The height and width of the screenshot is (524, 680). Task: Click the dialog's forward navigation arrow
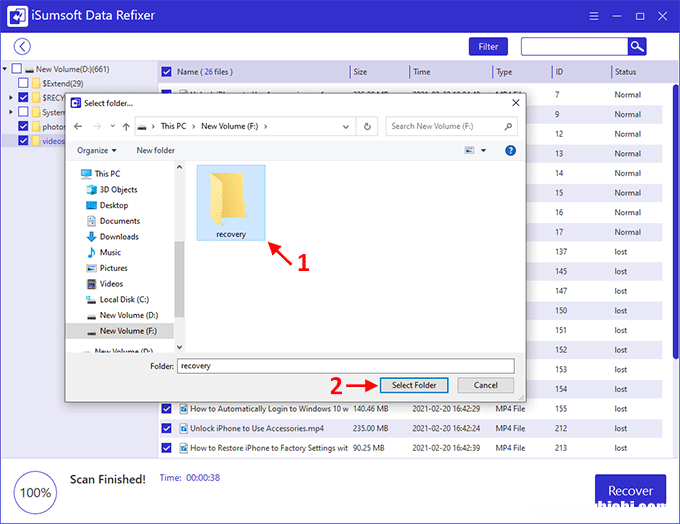[x=97, y=126]
